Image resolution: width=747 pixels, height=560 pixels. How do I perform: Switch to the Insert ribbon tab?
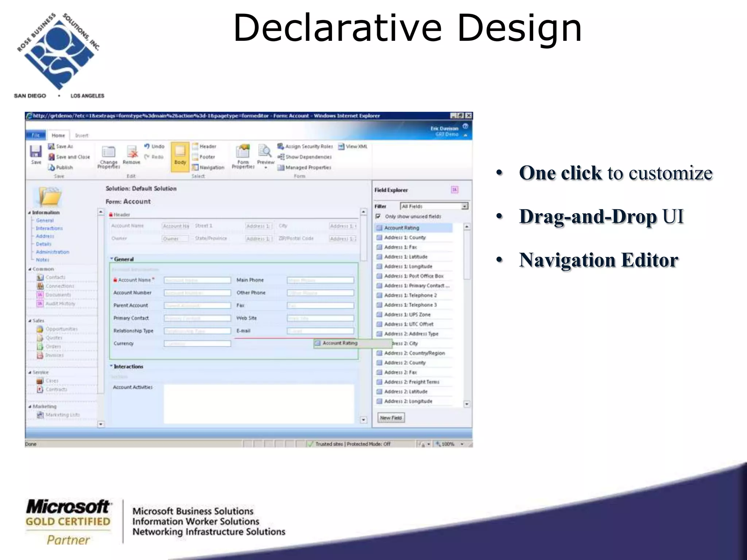point(82,135)
